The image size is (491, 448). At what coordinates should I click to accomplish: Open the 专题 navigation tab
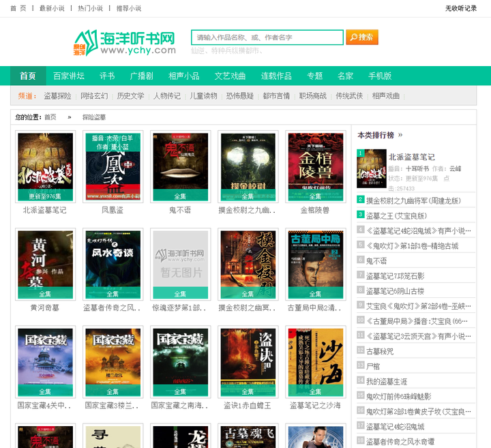314,76
